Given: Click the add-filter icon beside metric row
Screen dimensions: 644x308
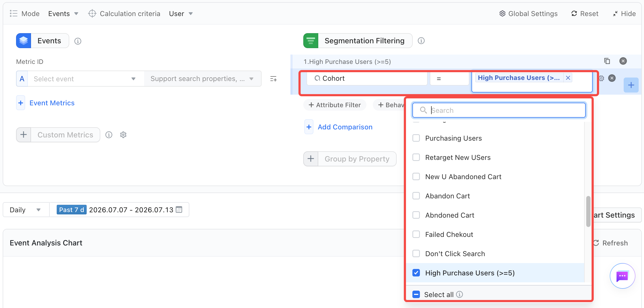Looking at the screenshot, I should (x=273, y=79).
